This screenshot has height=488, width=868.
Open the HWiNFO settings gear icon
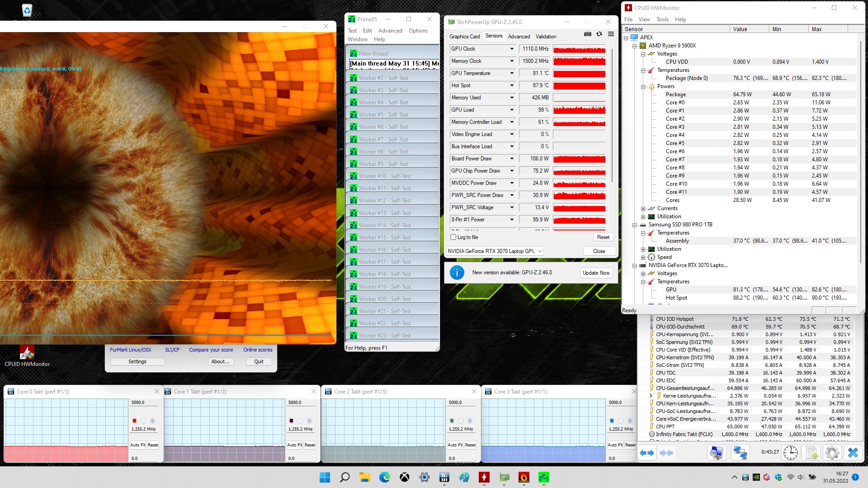coord(832,452)
